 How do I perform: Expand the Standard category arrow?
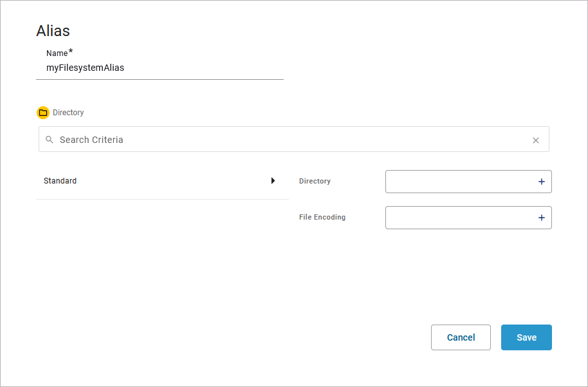(273, 181)
